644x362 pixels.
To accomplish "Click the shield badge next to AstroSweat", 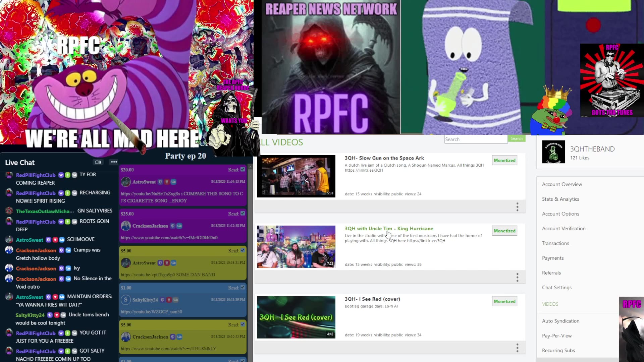I will (x=49, y=239).
